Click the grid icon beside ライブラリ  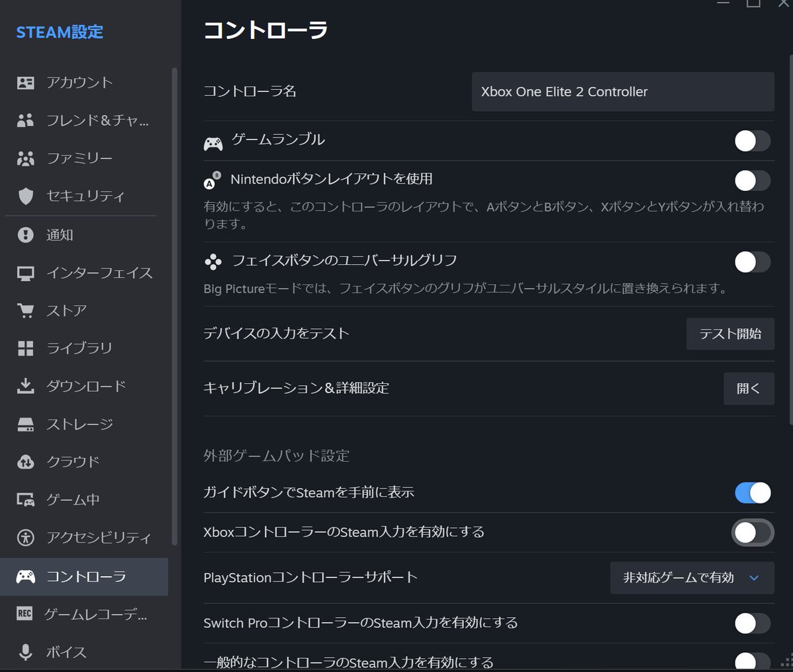[26, 348]
